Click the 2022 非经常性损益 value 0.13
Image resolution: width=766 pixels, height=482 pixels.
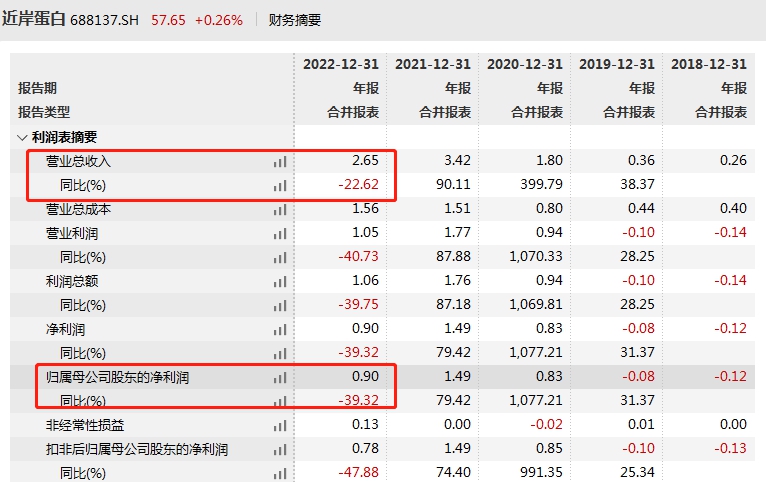(x=365, y=424)
